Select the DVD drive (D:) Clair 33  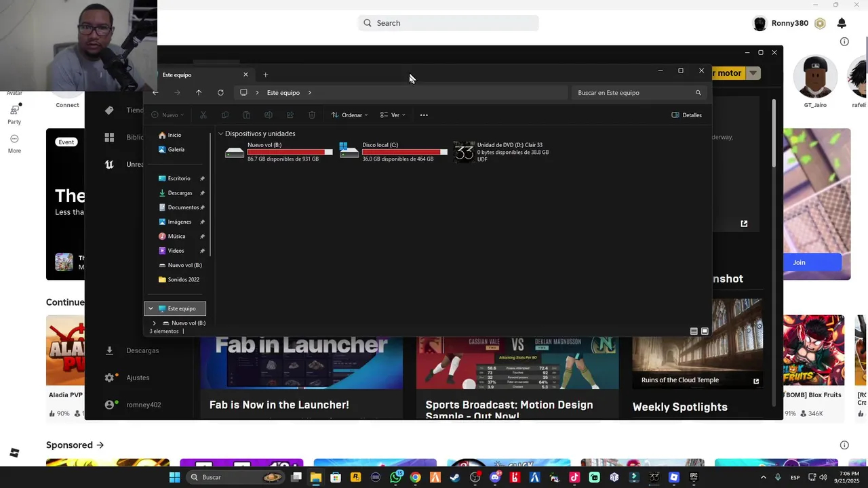pos(502,152)
